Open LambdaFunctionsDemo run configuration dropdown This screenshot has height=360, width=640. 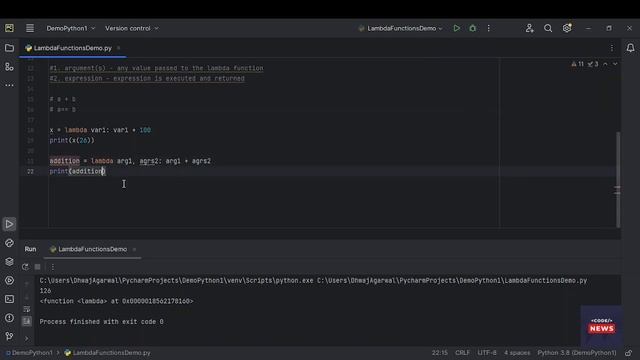pos(400,28)
